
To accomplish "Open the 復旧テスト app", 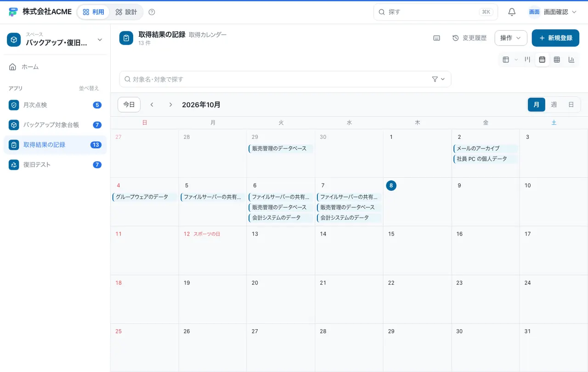I will pos(55,165).
